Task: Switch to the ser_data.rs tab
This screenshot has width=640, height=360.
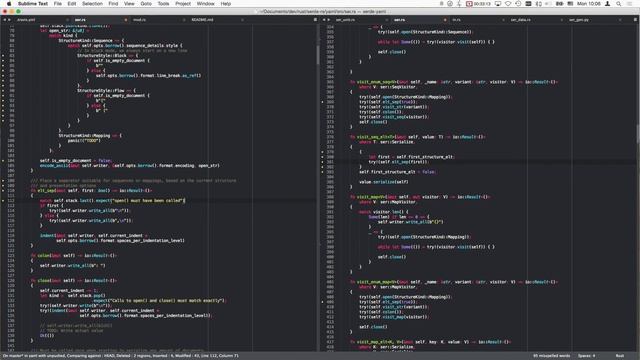Action: 520,20
